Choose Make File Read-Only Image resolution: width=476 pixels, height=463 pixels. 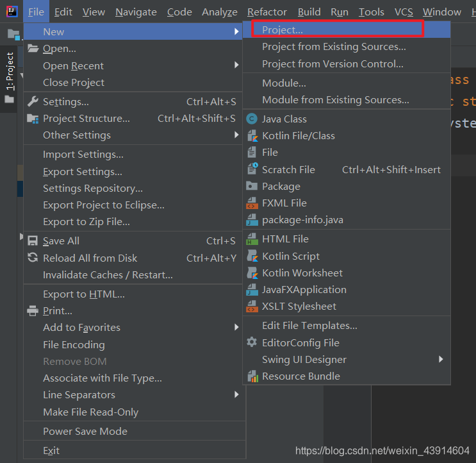tap(135, 412)
